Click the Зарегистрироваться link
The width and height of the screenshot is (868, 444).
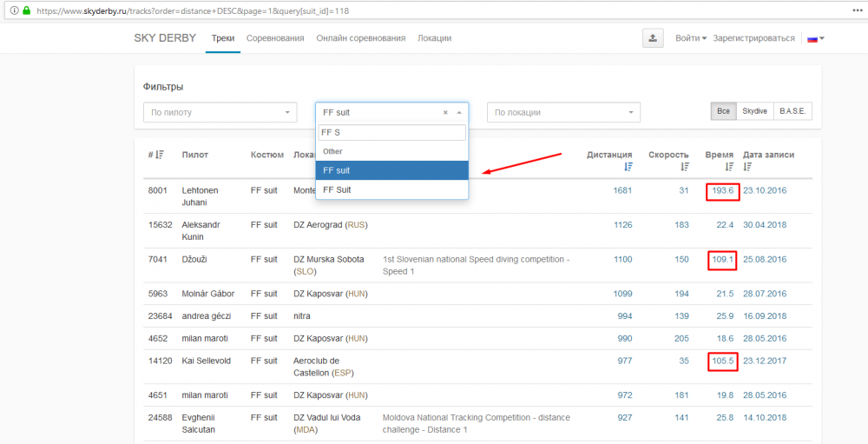pos(754,38)
